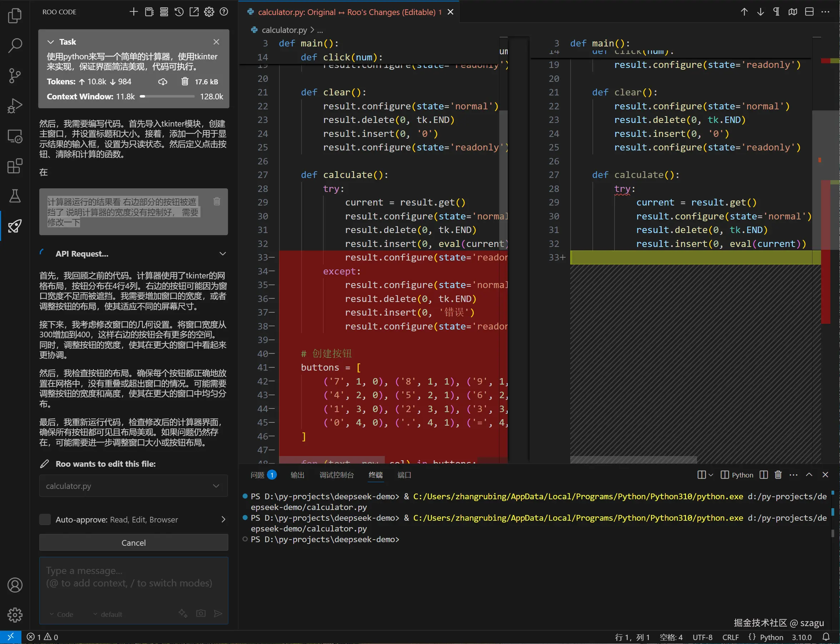
Task: Open Roo Code settings gear in panel header
Action: coord(209,12)
